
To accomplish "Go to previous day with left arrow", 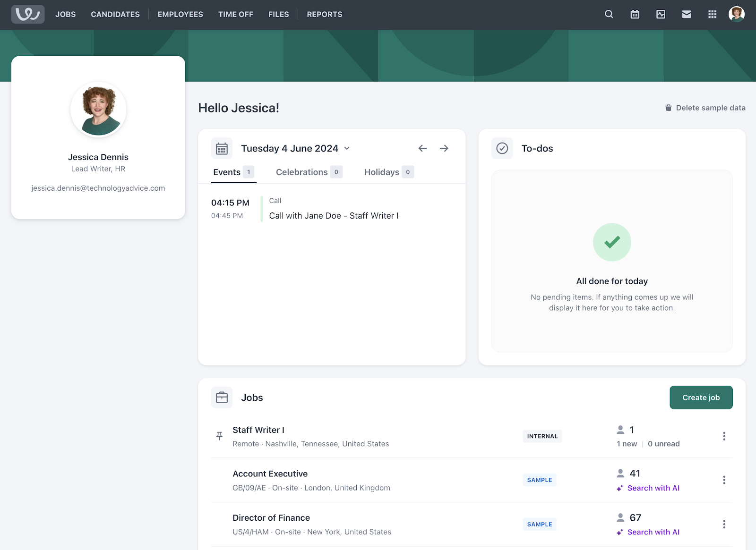I will [422, 148].
